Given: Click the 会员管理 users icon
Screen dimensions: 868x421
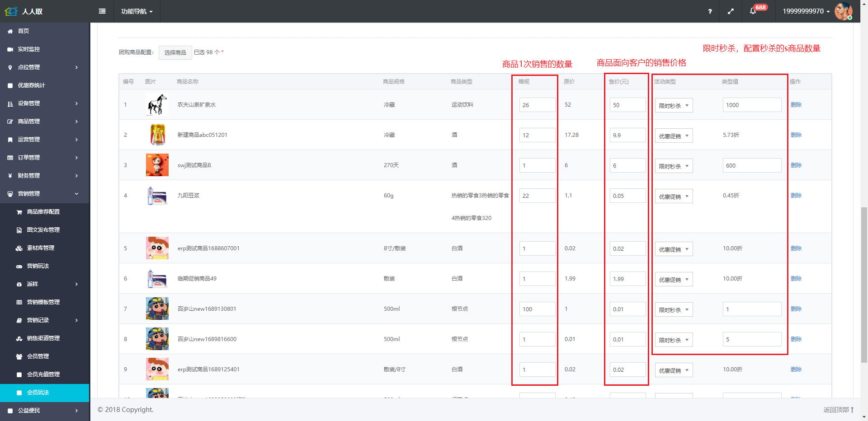Looking at the screenshot, I should (x=19, y=356).
